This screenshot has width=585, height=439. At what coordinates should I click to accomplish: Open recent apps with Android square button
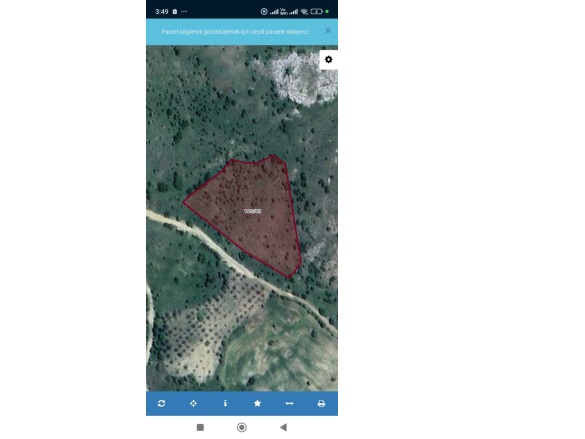point(200,427)
